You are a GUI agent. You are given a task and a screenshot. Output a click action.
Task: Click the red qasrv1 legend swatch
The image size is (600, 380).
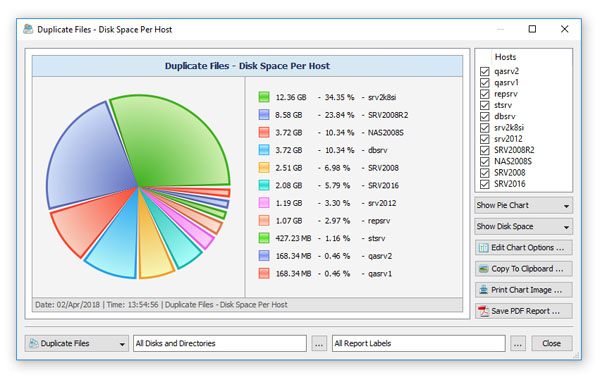[264, 273]
